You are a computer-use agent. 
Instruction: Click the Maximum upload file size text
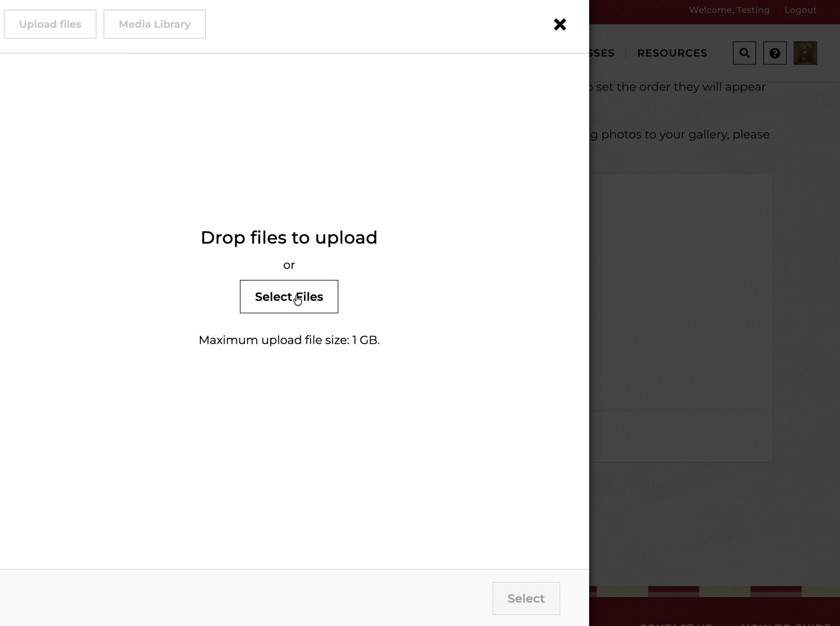(288, 340)
